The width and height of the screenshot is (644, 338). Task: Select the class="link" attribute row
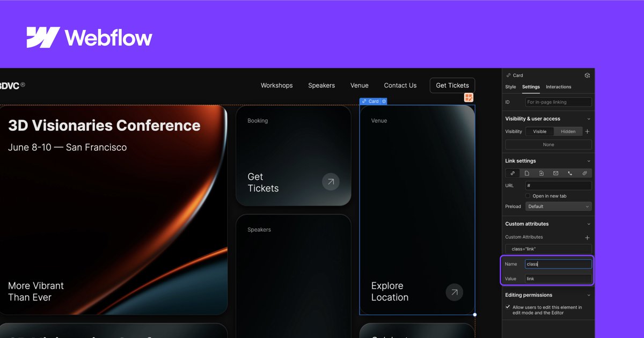548,249
